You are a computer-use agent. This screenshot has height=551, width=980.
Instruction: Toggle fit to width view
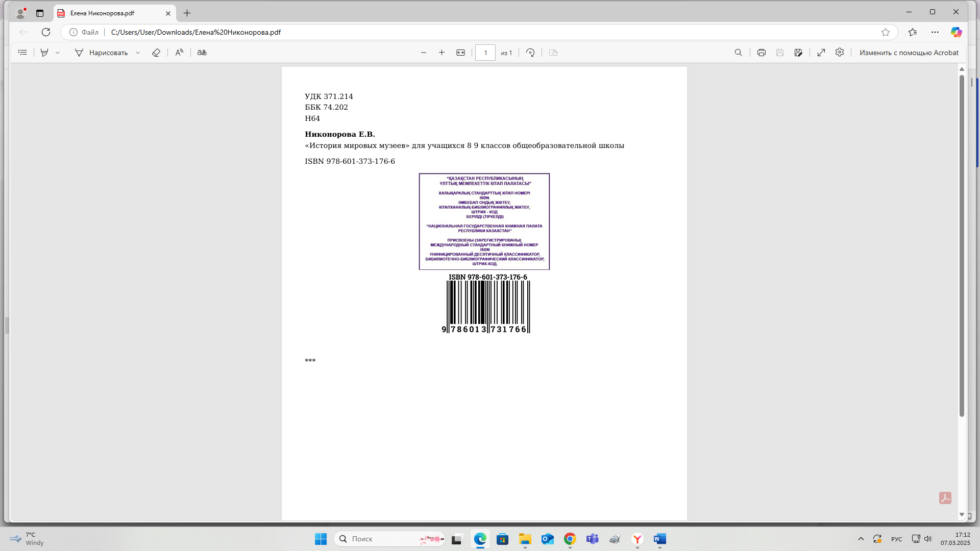coord(460,53)
